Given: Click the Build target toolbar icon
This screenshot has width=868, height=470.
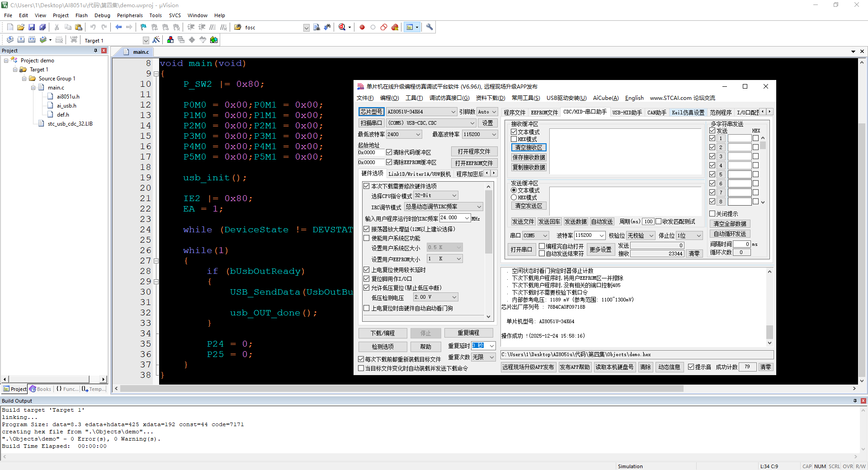Looking at the screenshot, I should pos(21,40).
